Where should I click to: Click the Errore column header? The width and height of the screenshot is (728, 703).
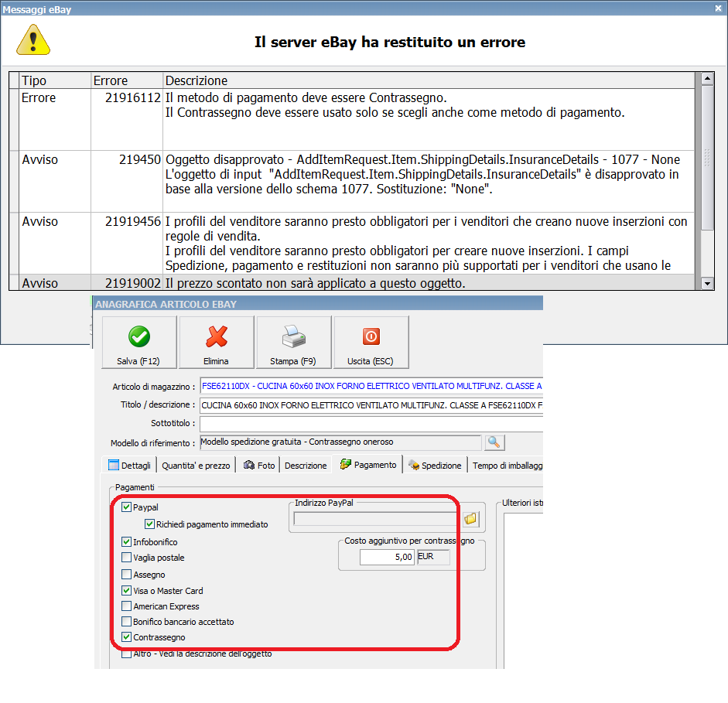click(127, 80)
